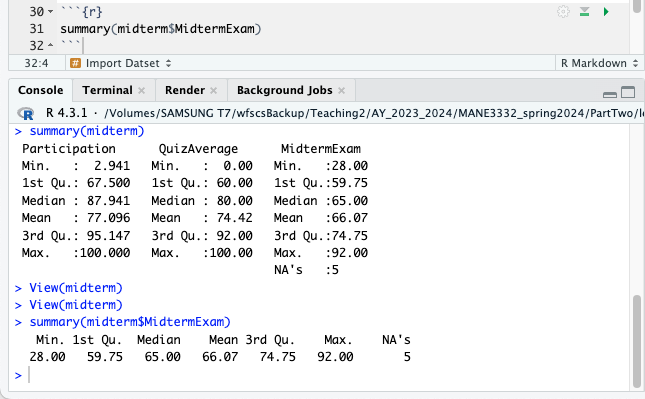Click R 4.3.1 version label
This screenshot has width=645, height=399.
pyautogui.click(x=67, y=113)
